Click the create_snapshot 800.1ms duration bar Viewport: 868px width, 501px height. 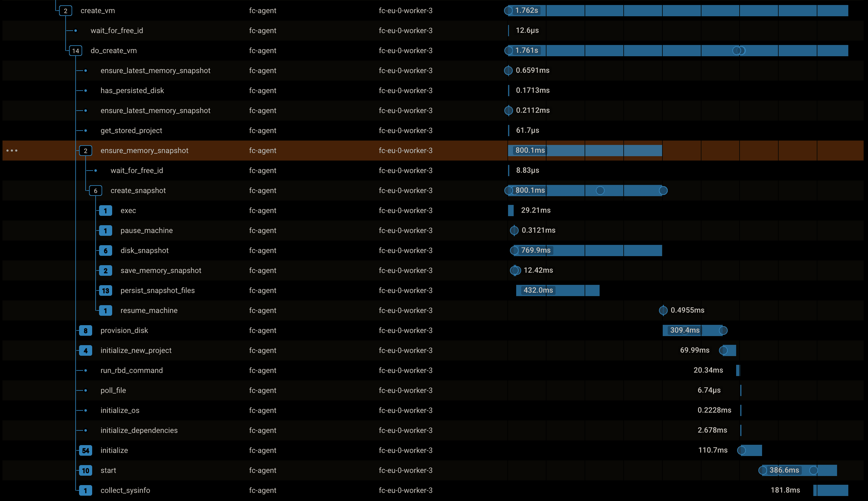(585, 190)
